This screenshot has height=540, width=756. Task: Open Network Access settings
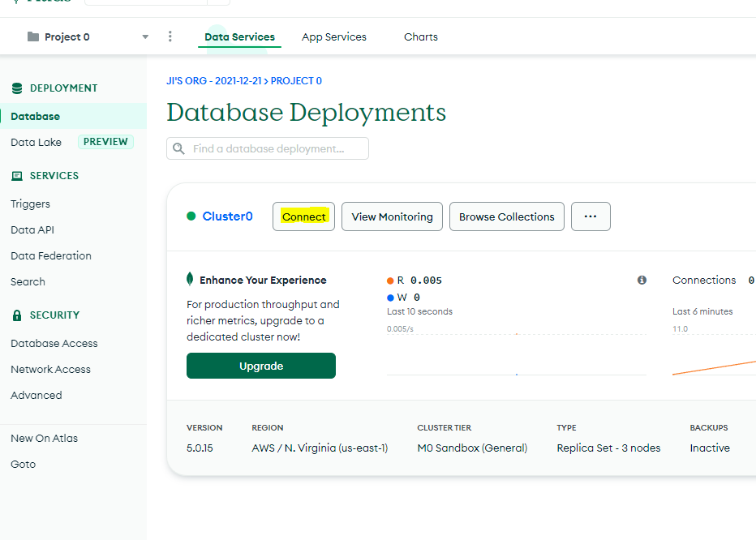pyautogui.click(x=50, y=369)
